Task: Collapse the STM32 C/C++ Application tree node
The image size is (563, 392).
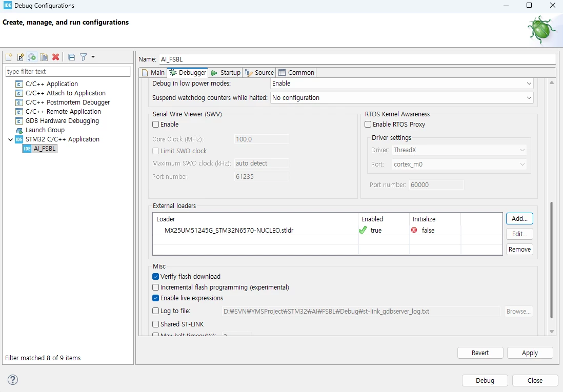Action: [10, 139]
